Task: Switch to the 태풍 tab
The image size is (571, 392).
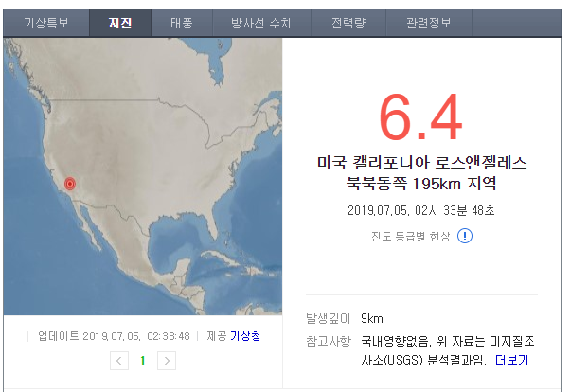Action: point(182,23)
